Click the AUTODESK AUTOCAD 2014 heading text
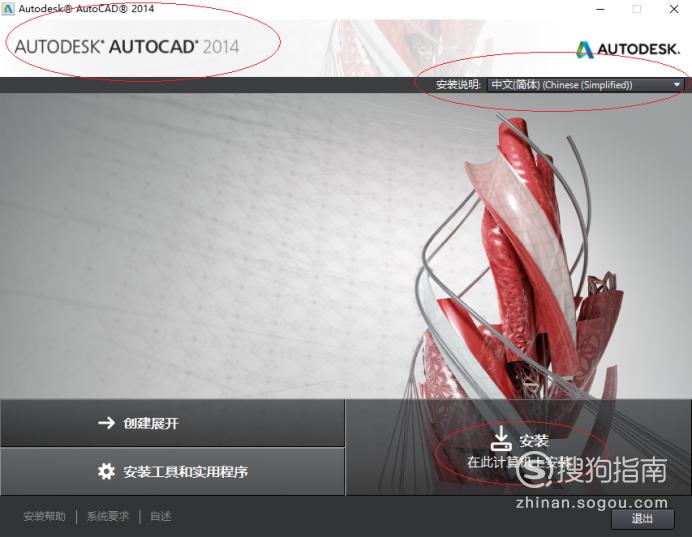 (127, 47)
